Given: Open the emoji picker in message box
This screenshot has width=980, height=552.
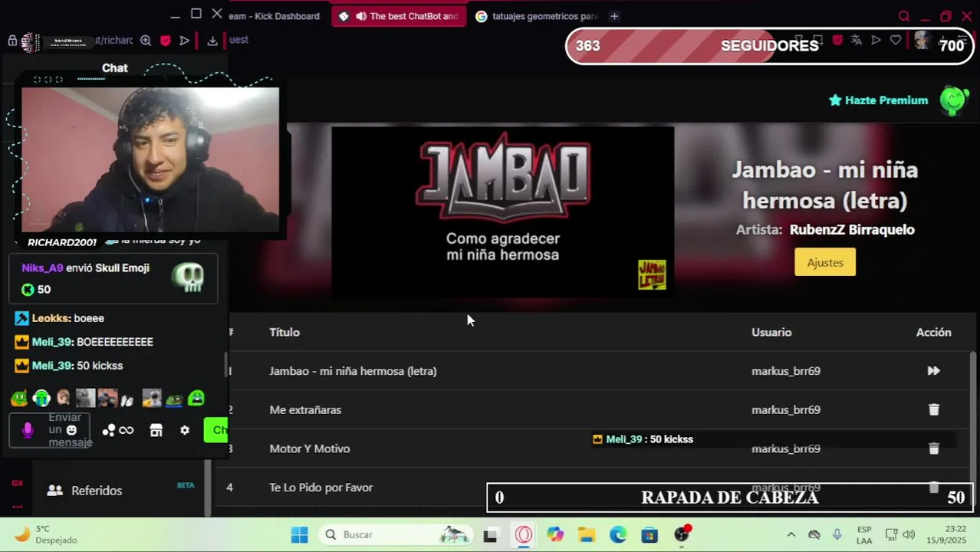Looking at the screenshot, I should pos(71,430).
